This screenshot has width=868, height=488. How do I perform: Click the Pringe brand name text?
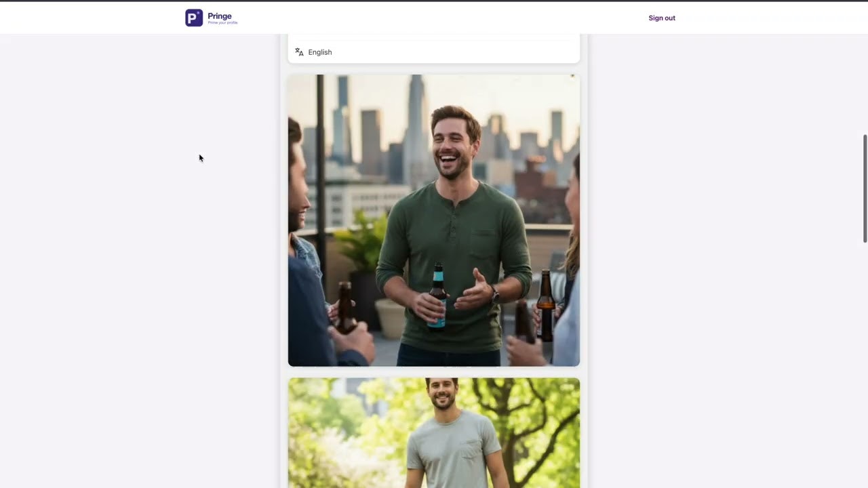(220, 16)
